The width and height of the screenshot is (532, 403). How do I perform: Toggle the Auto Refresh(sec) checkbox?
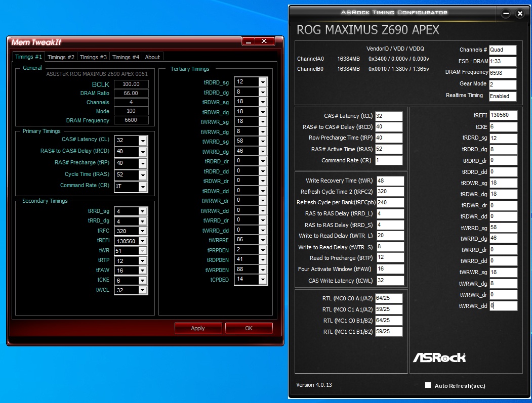click(x=428, y=385)
